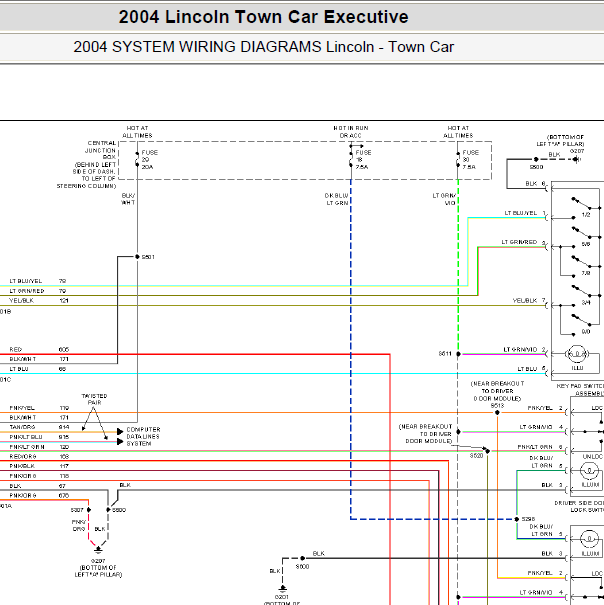The width and height of the screenshot is (604, 605).
Task: Click the 'PNK/LT GRN 120' wire label
Action: click(39, 447)
